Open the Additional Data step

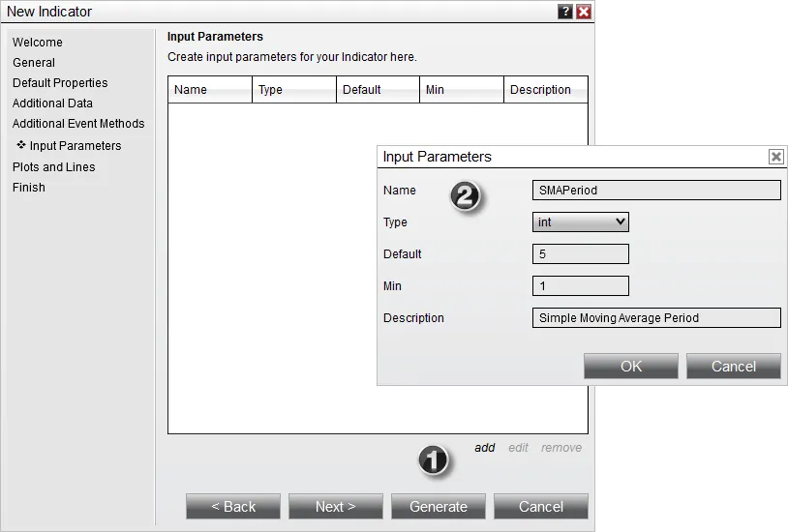(x=52, y=103)
